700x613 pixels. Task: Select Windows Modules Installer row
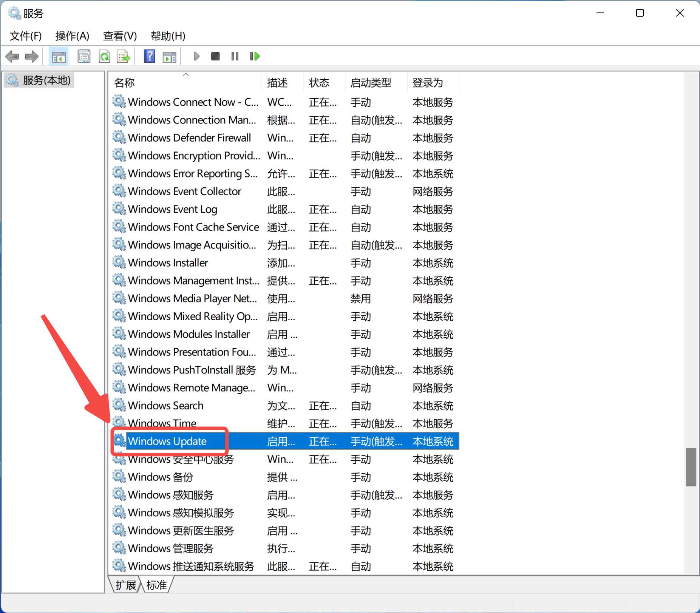(x=286, y=334)
